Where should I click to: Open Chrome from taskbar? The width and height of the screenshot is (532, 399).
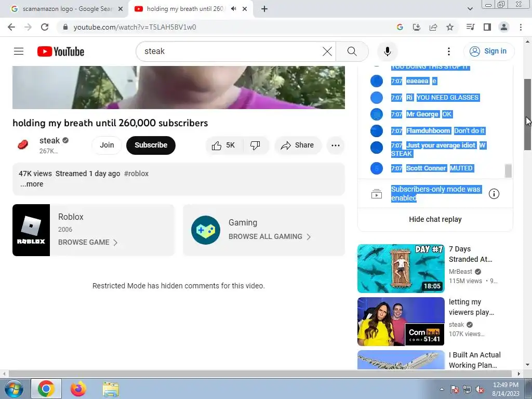point(46,389)
